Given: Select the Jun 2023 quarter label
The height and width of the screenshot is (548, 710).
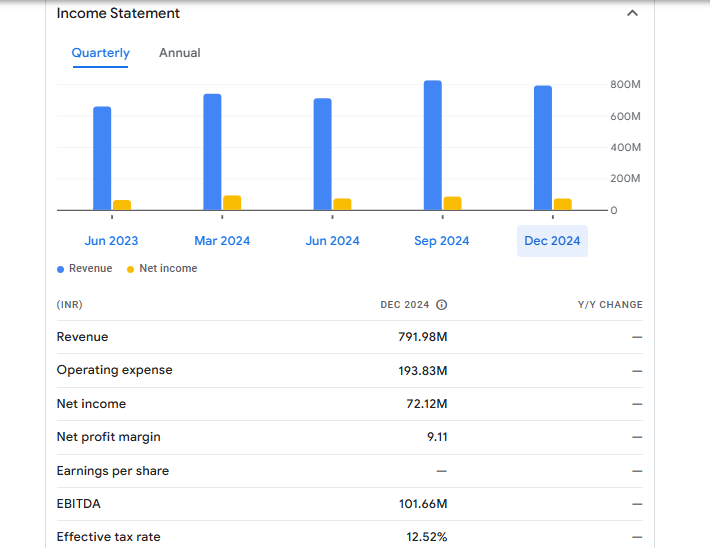Looking at the screenshot, I should [x=111, y=241].
